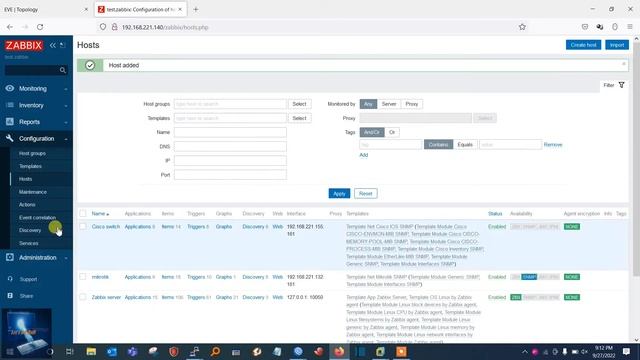This screenshot has height=360, width=640.
Task: Sort hosts by the Name column
Action: click(100, 213)
